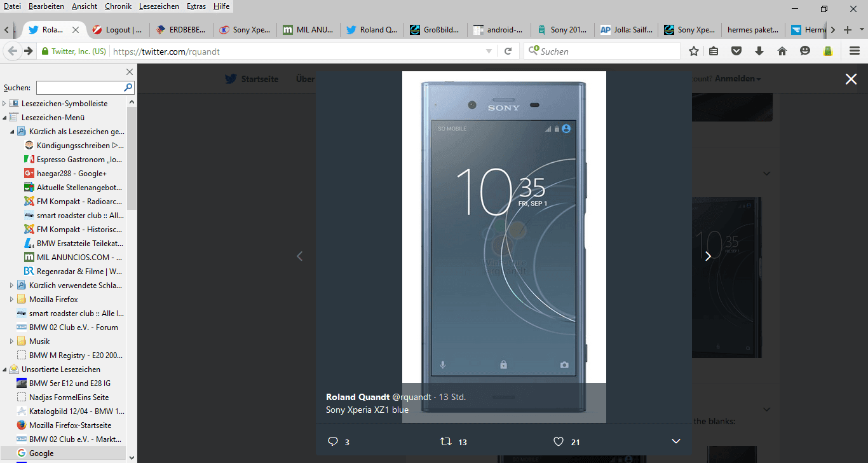Open the Extras menu

tap(196, 6)
